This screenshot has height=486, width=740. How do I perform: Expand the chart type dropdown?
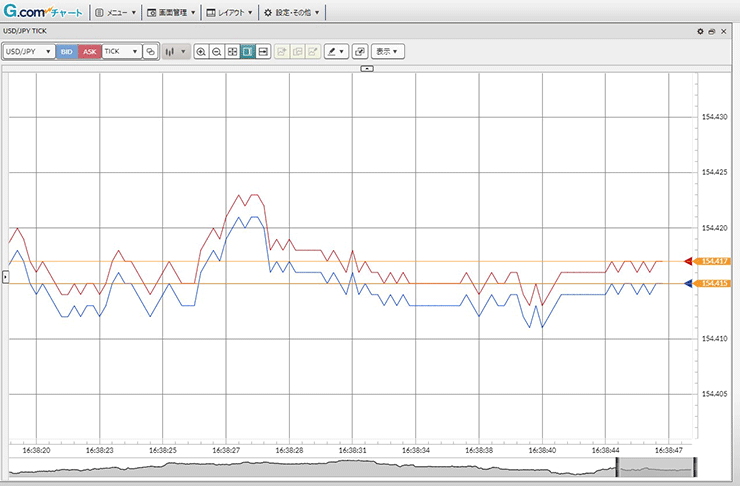pos(176,51)
